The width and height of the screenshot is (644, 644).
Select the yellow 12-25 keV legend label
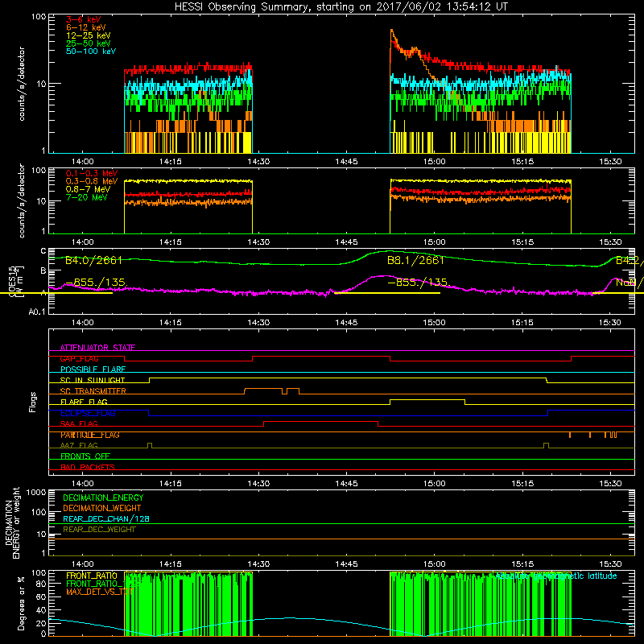(89, 35)
